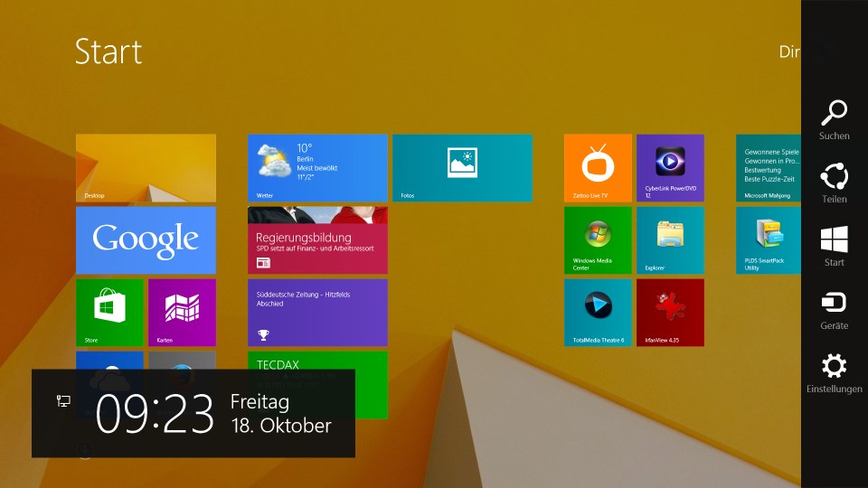The image size is (868, 488).
Task: Click the 09:23 clock display
Action: (x=155, y=414)
